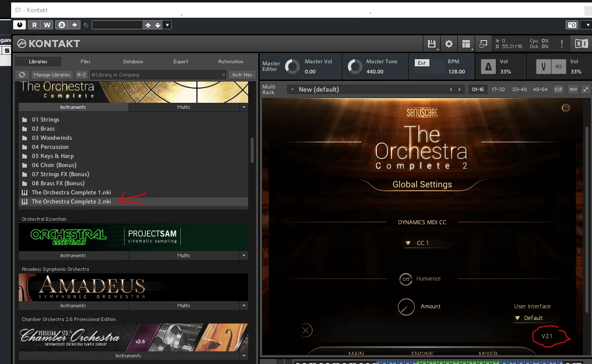
Task: Click the library refresh icon
Action: tap(22, 75)
